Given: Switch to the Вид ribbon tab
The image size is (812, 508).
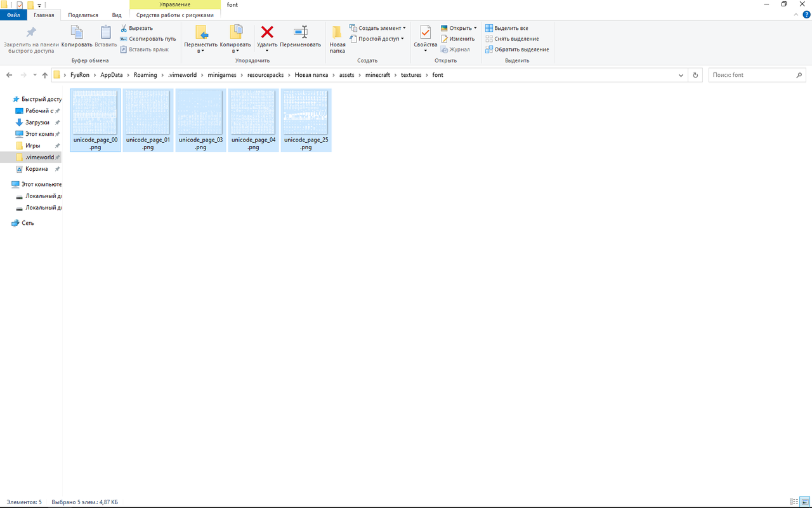Looking at the screenshot, I should (117, 15).
